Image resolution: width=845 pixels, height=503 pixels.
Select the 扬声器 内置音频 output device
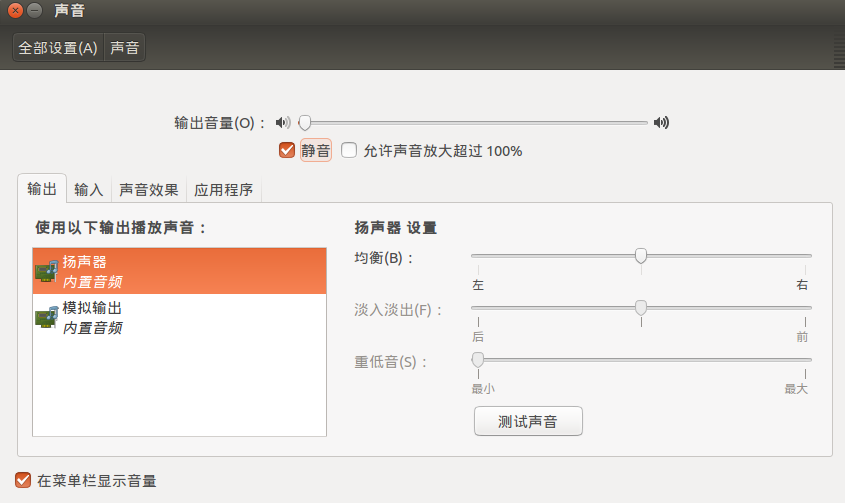coord(179,271)
